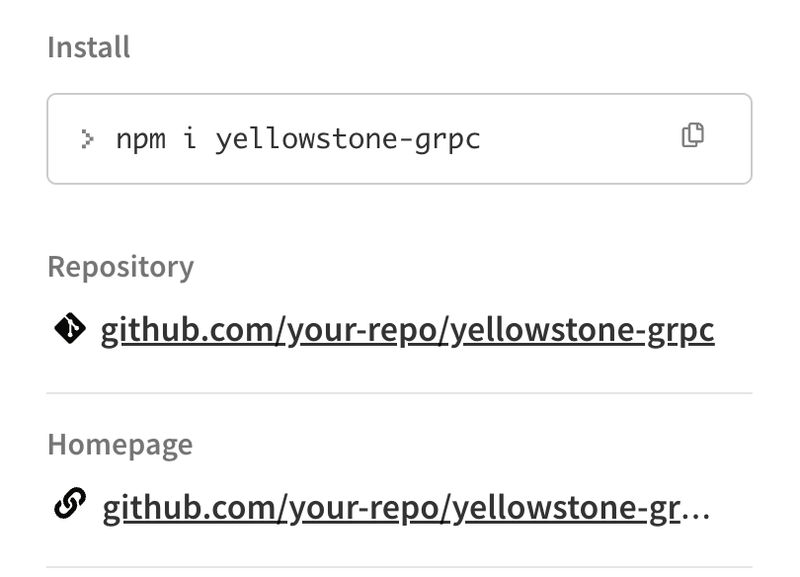Click the git icon beside Repository link
Viewport: 800px width, 577px height.
70,329
